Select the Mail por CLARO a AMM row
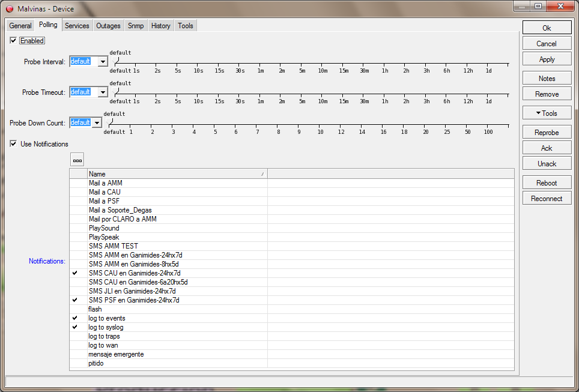Viewport: 579px width, 392px height. point(292,219)
